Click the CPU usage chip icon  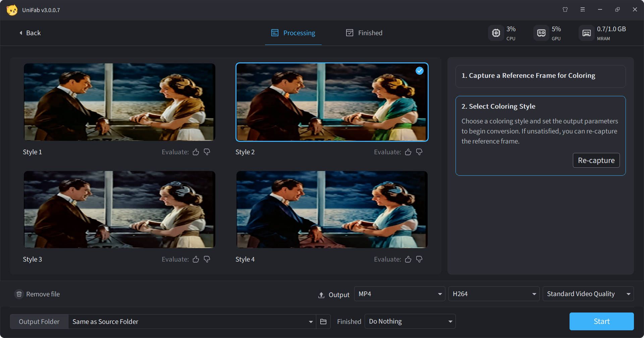click(496, 33)
